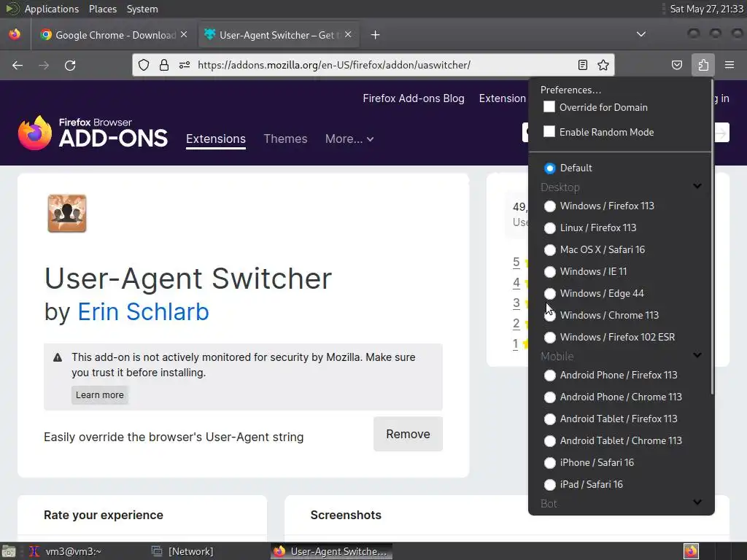The image size is (747, 560).
Task: Close the Google Chrome - Download tab
Action: 184,34
